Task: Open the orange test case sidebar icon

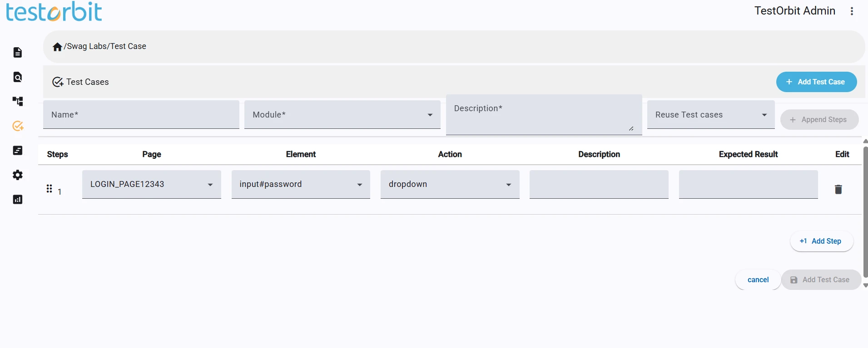Action: click(x=18, y=126)
